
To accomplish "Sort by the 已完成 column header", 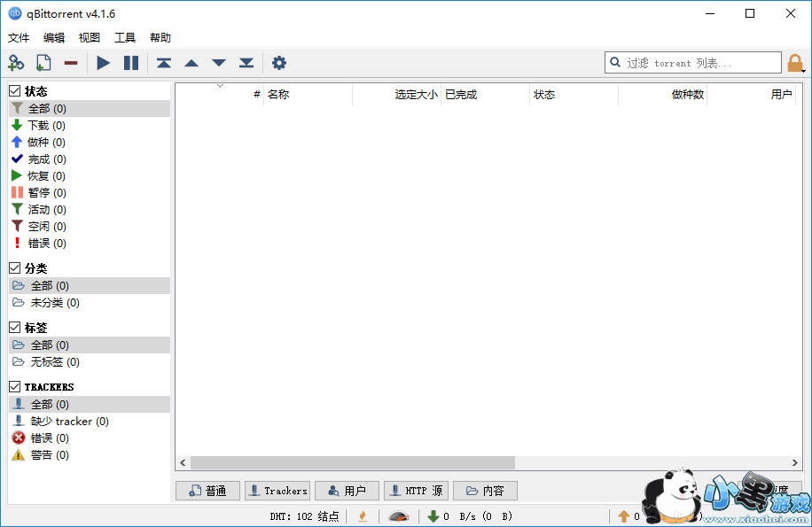I will click(485, 95).
